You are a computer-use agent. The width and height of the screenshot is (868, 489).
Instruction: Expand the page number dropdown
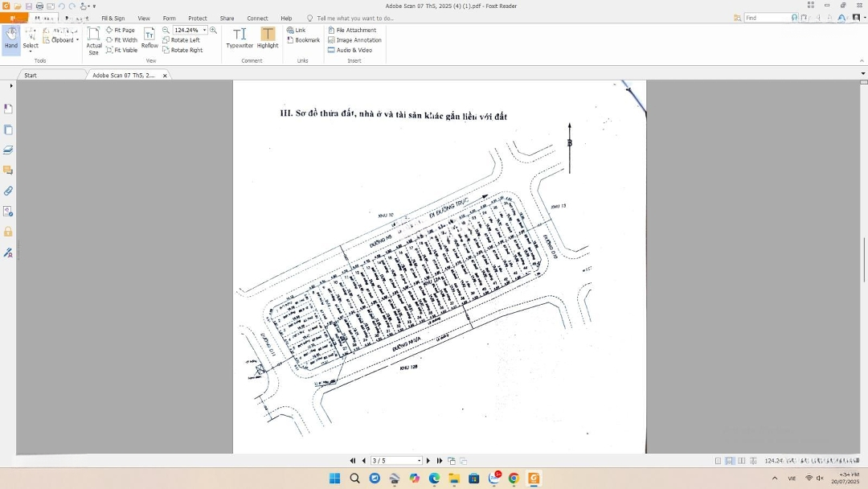(419, 461)
